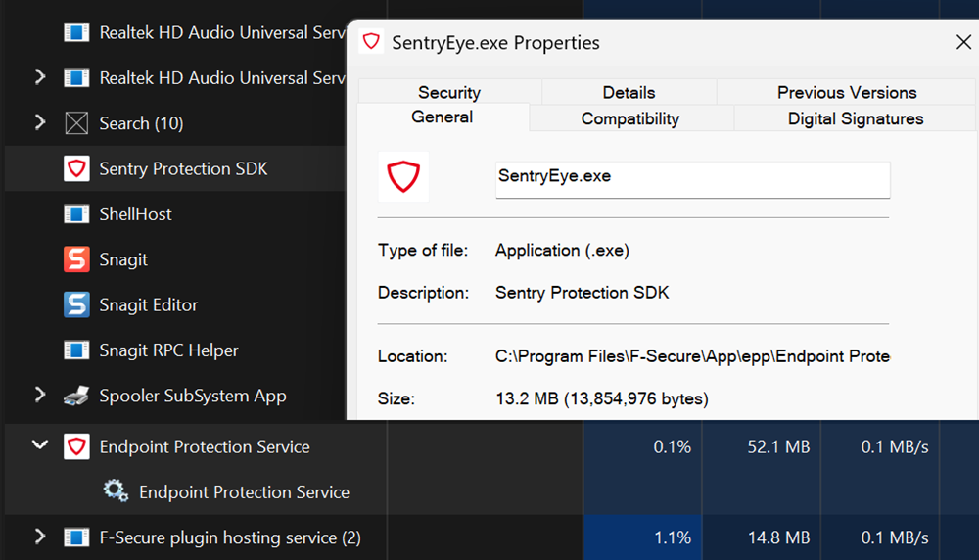Click the icon of the expandable Realtek HD Audio row
979x560 pixels.
(76, 78)
